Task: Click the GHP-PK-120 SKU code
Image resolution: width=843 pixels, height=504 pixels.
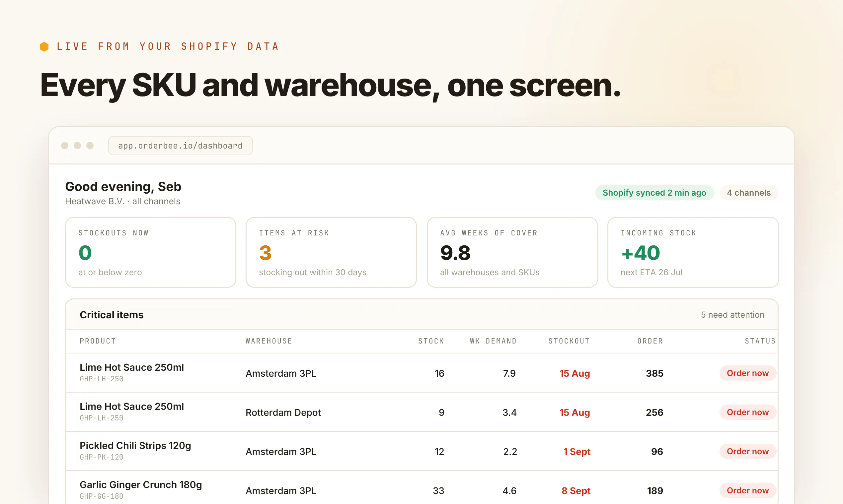Action: (102, 457)
